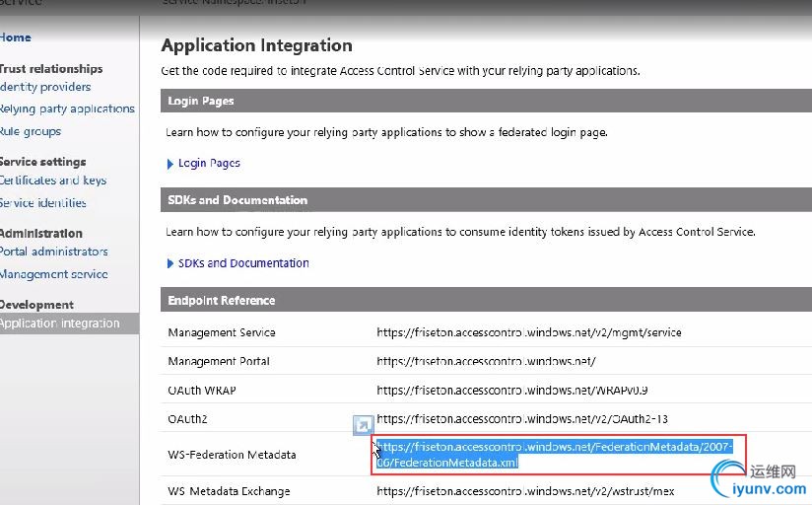The image size is (812, 505).
Task: Click the small shortcut arrow icon overlay
Action: pos(363,426)
